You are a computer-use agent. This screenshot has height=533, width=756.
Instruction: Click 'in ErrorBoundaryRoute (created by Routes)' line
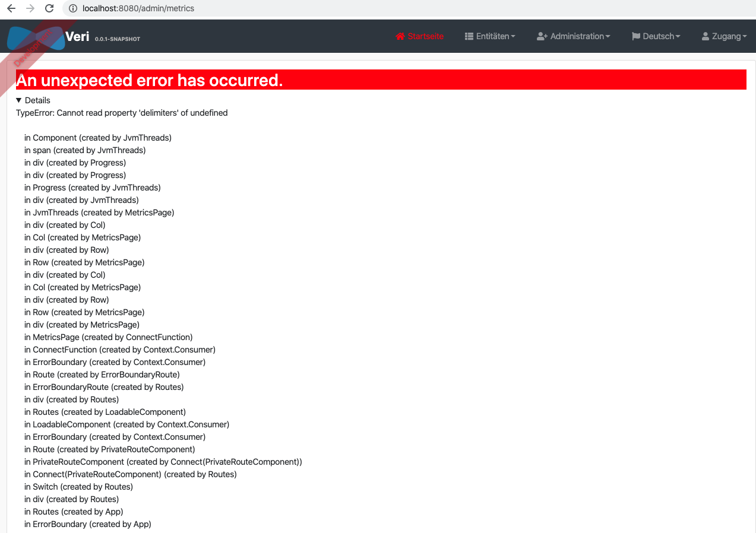point(104,387)
